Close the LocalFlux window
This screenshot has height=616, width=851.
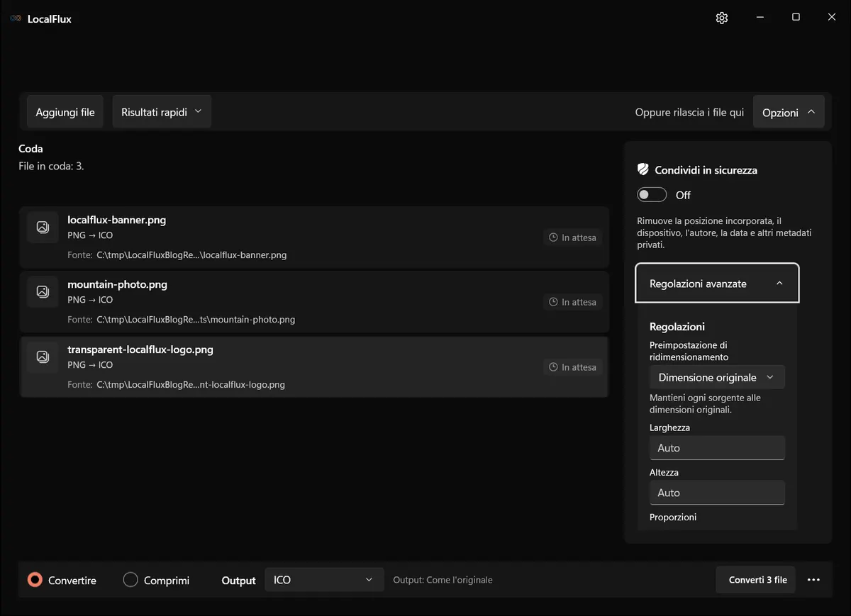pyautogui.click(x=832, y=18)
